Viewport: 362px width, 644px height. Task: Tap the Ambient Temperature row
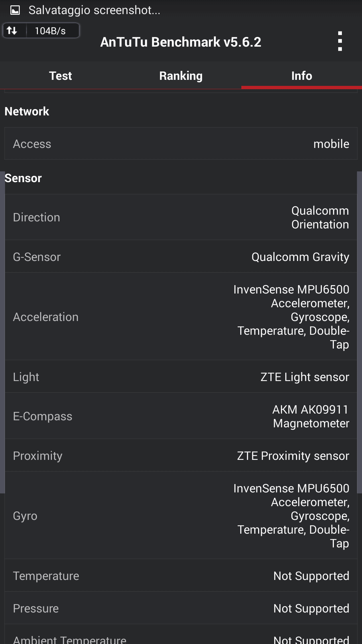(x=181, y=637)
